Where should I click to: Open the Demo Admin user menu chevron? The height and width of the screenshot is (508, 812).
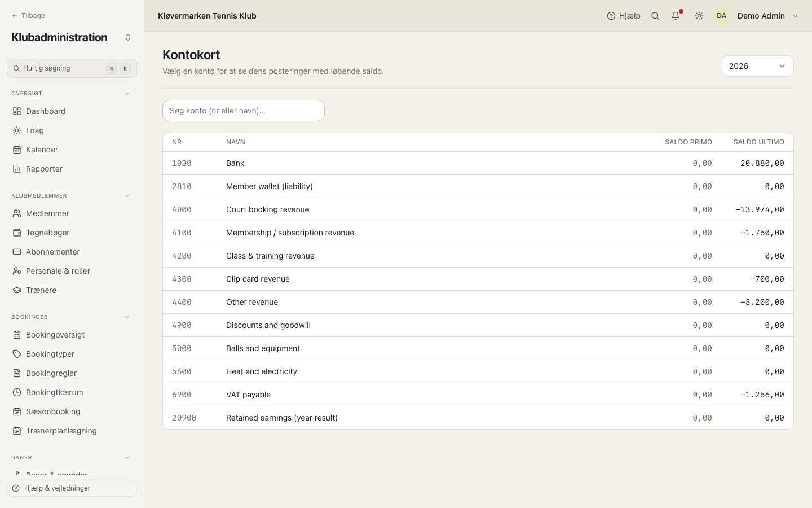795,16
